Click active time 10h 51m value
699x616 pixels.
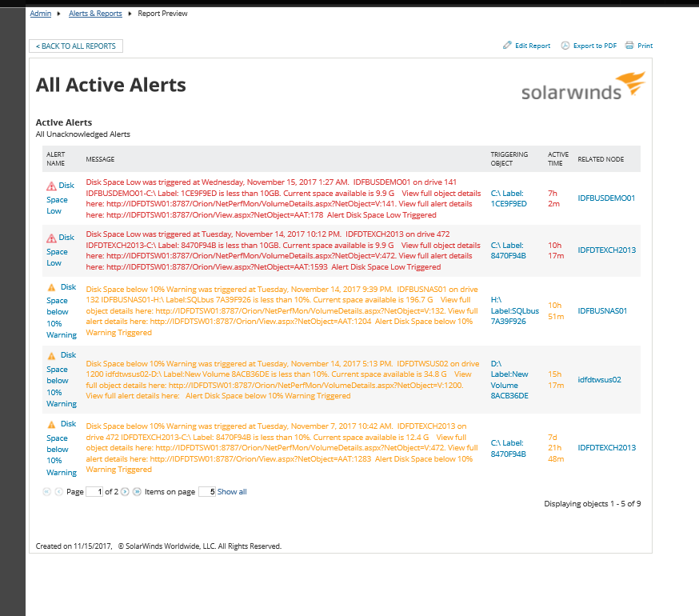point(556,311)
